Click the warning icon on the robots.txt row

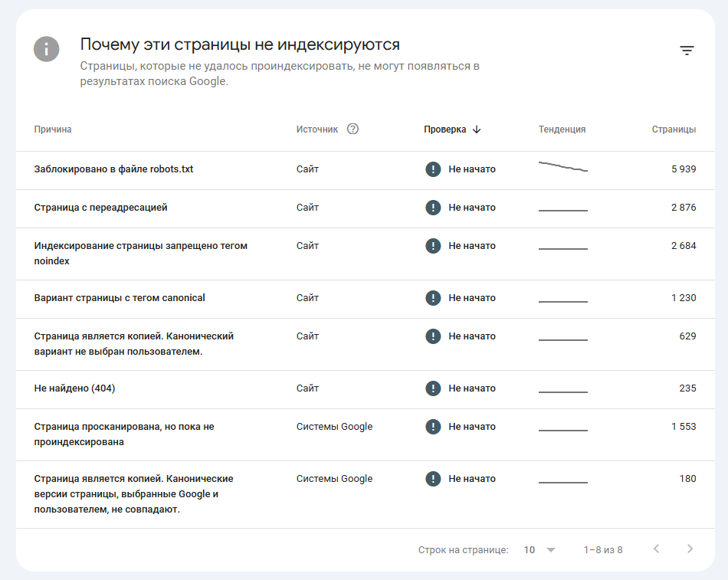tap(434, 169)
